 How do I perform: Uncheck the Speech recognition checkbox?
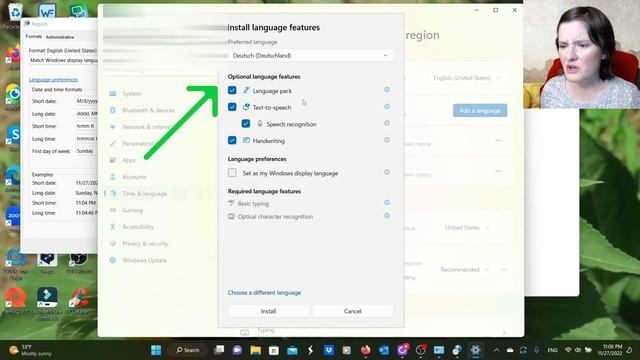[x=246, y=124]
